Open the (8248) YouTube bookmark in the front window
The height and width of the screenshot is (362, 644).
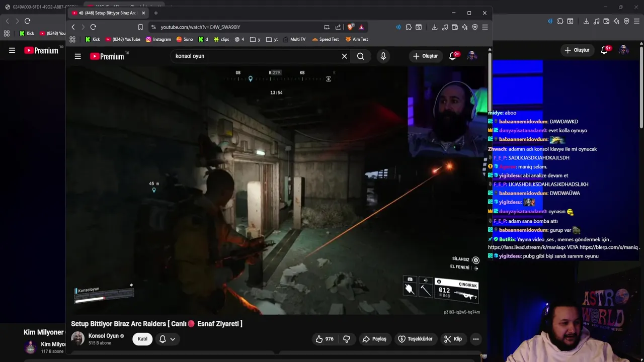123,39
